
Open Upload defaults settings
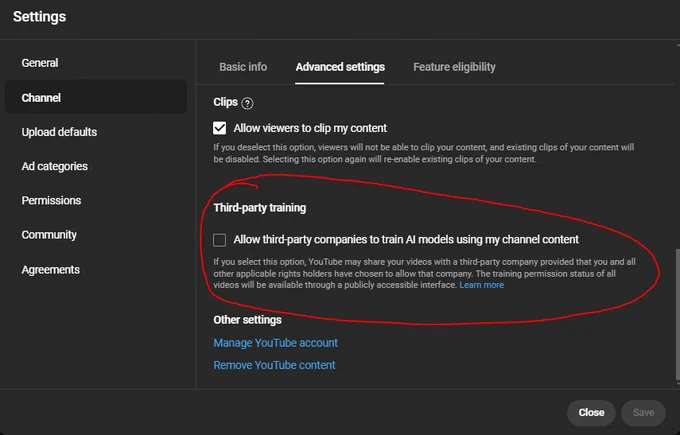[59, 132]
